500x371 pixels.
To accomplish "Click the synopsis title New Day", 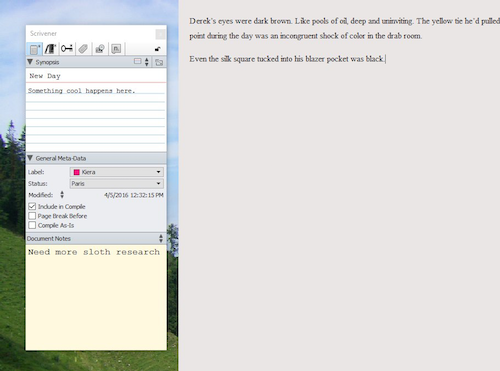I will click(45, 76).
